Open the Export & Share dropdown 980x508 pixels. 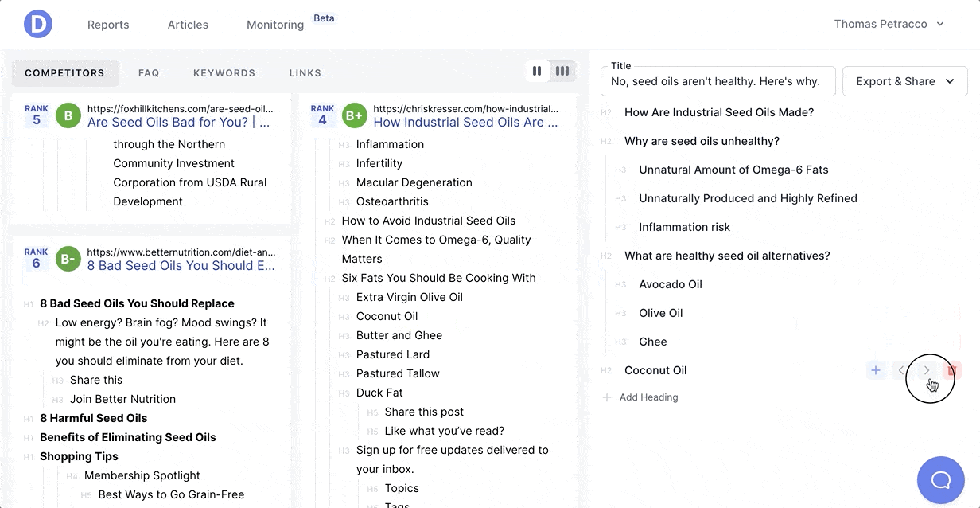click(x=905, y=81)
